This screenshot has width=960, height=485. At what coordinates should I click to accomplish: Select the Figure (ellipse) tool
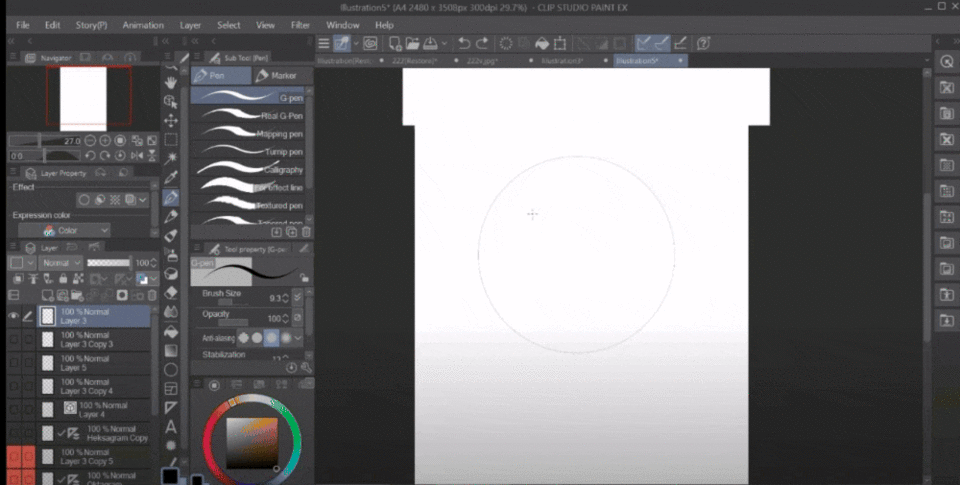tap(171, 369)
